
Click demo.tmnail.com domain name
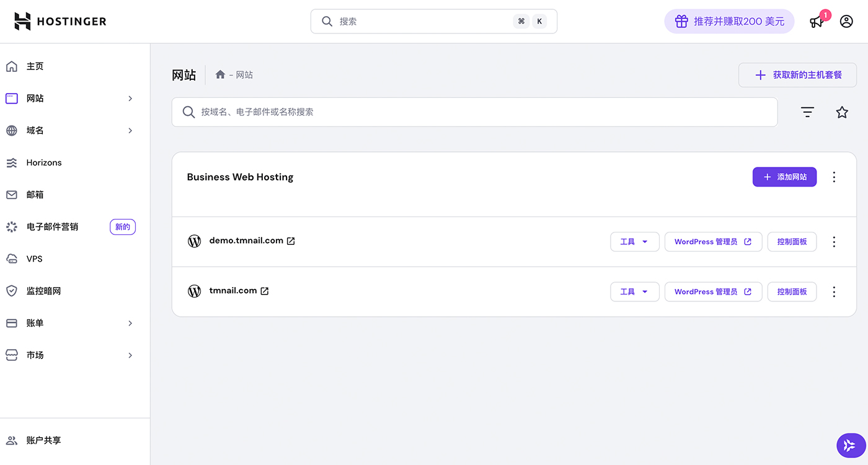[x=246, y=241]
